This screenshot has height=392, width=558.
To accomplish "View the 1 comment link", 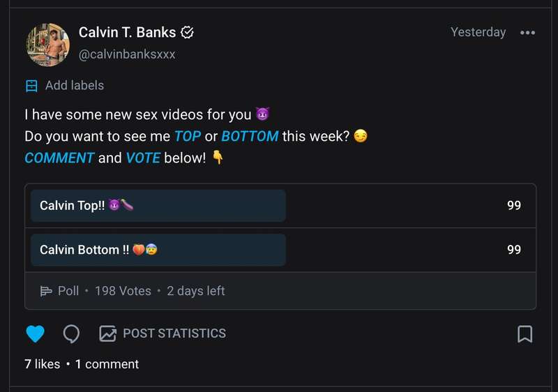I will [x=107, y=364].
